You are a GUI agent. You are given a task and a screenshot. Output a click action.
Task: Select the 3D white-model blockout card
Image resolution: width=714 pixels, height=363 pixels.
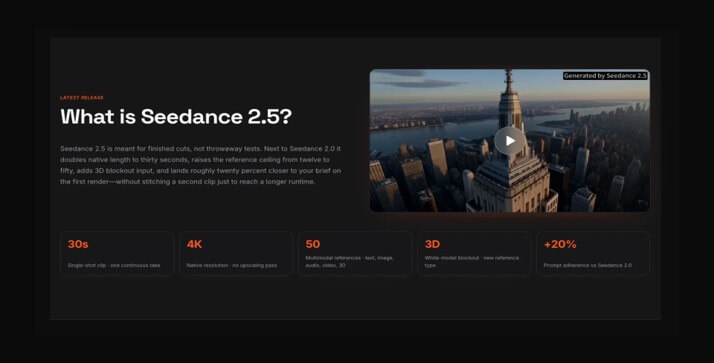click(474, 253)
